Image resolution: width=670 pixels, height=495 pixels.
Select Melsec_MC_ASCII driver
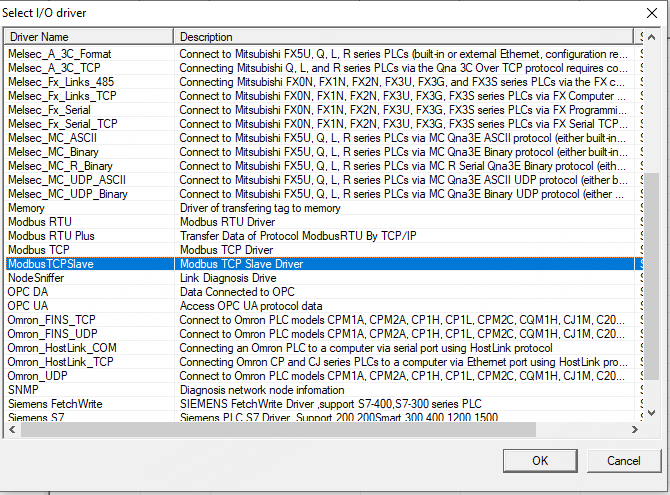click(52, 138)
